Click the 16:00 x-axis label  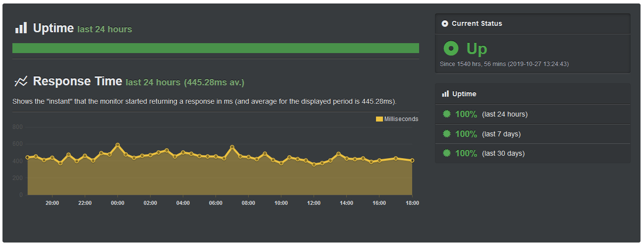click(x=379, y=203)
